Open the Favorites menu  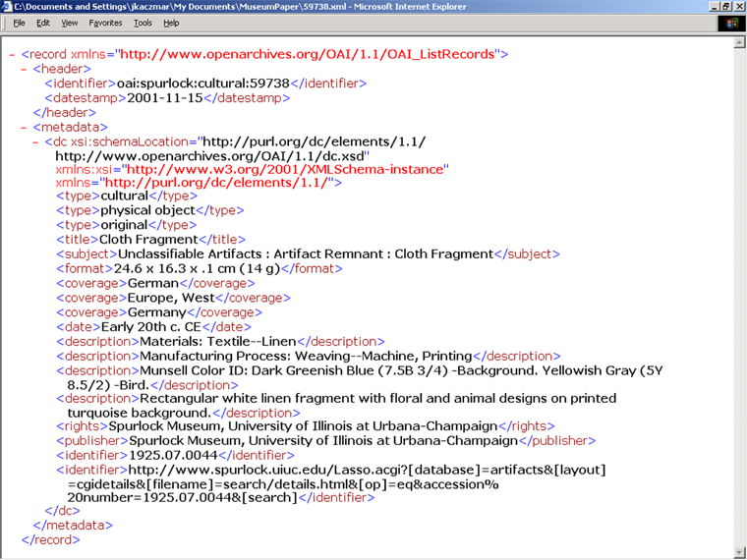[105, 23]
